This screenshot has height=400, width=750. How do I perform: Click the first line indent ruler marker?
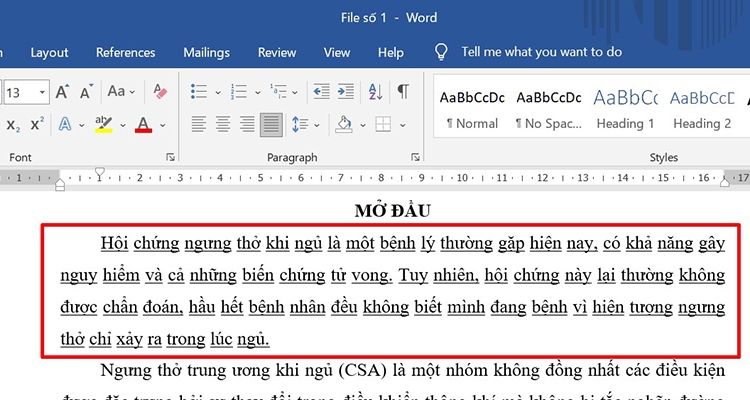99,173
